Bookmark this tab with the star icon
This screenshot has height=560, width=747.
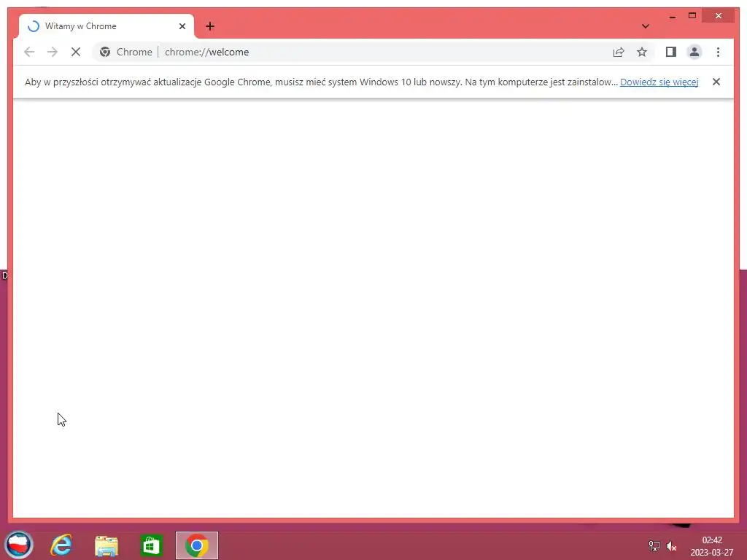[642, 52]
